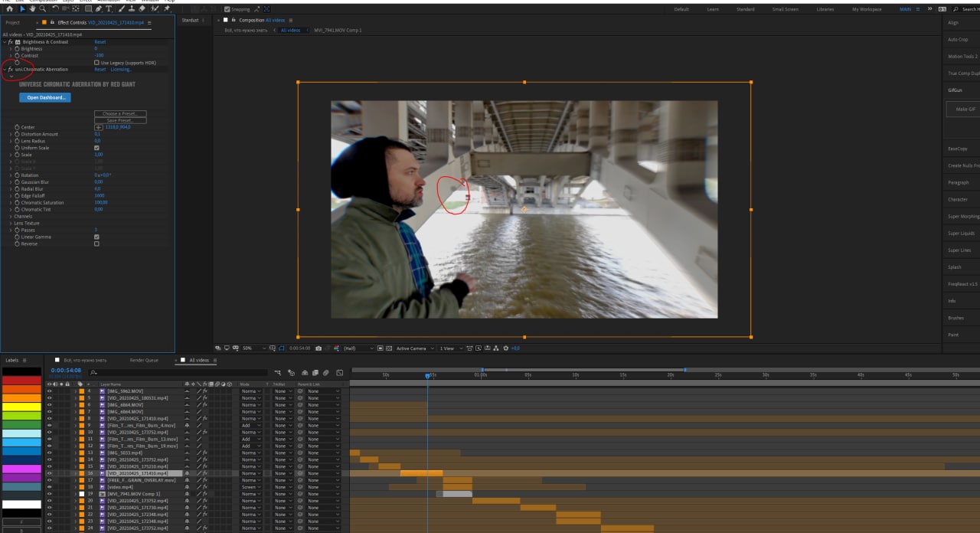Reset the Brightness & Contrast effect
Image resolution: width=980 pixels, height=533 pixels.
pos(100,42)
